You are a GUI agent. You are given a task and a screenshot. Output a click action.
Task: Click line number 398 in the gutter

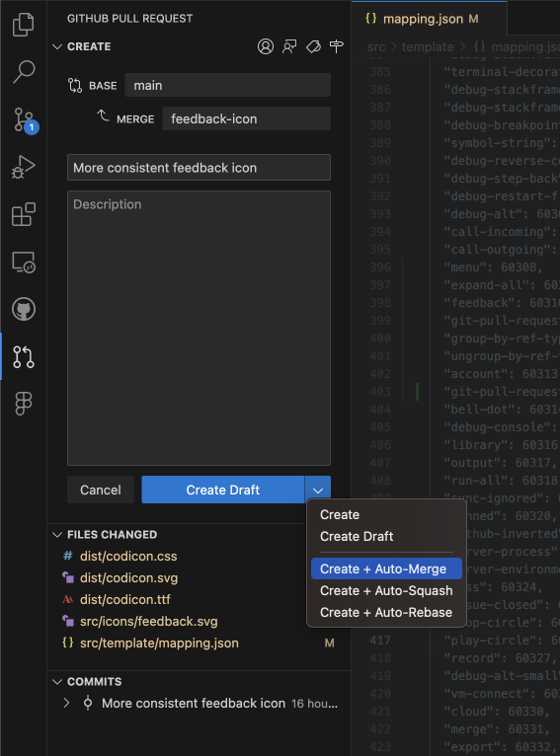pyautogui.click(x=380, y=303)
